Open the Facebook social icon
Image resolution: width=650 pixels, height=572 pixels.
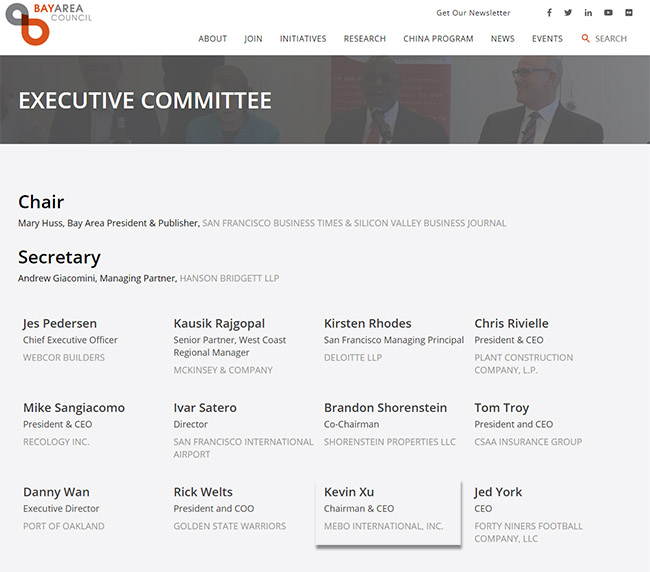[x=549, y=13]
